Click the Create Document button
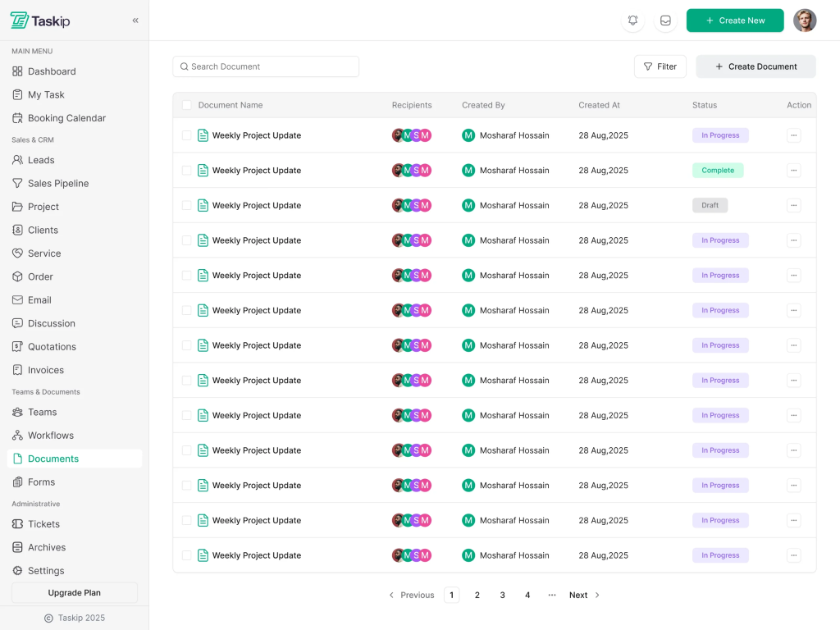The width and height of the screenshot is (840, 630). pos(756,66)
